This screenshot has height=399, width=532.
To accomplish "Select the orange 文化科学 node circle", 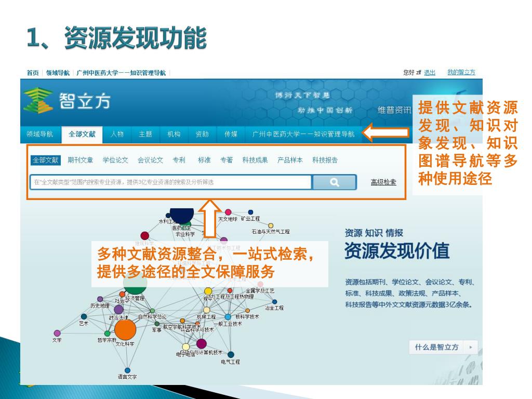I will point(125,329).
